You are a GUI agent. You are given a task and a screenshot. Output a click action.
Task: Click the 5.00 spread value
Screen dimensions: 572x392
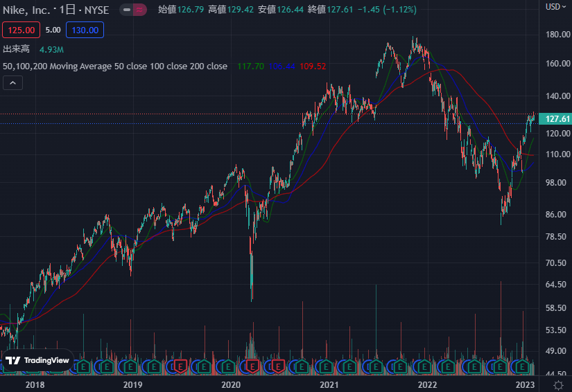(x=53, y=30)
